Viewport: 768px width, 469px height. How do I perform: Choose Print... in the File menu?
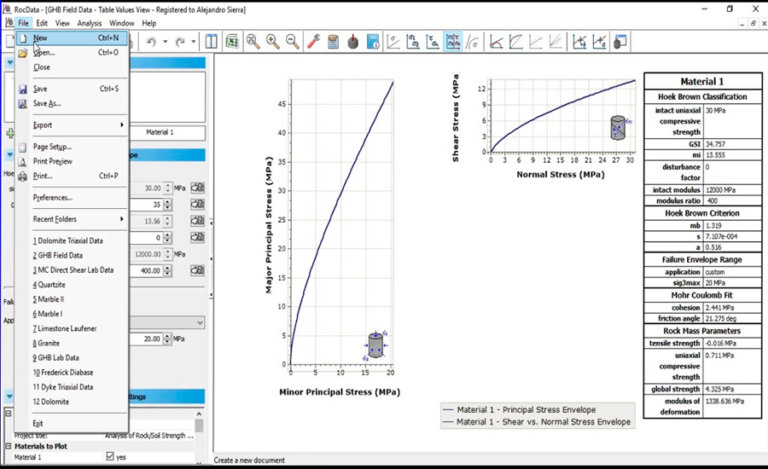pos(72,176)
